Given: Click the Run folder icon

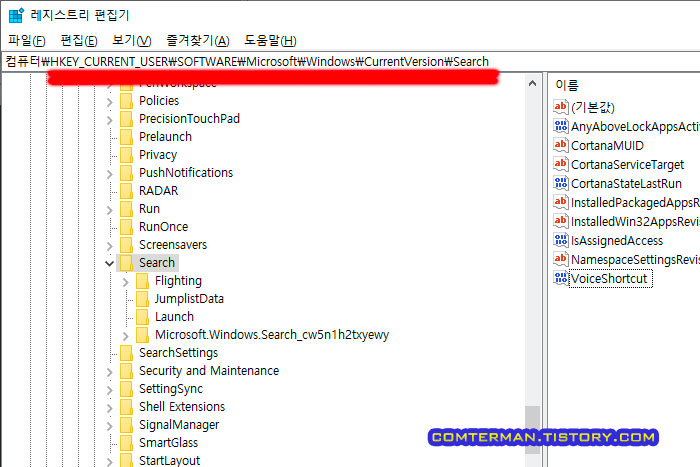Looking at the screenshot, I should (127, 209).
